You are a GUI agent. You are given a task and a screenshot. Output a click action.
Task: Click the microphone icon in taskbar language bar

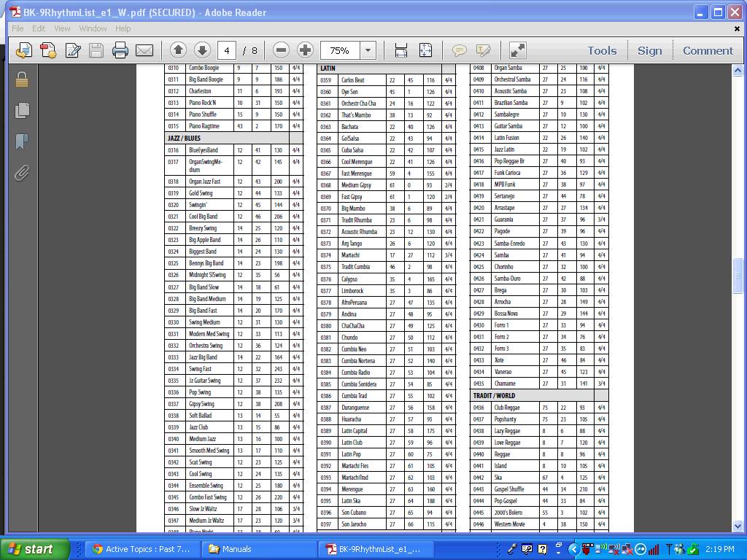(512, 549)
